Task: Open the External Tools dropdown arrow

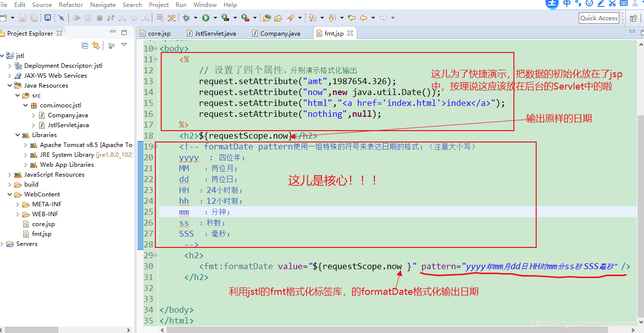Action: pos(255,18)
